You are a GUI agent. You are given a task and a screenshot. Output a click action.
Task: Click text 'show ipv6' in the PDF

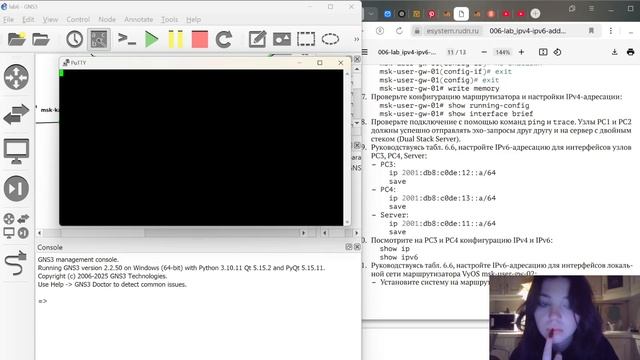click(399, 257)
